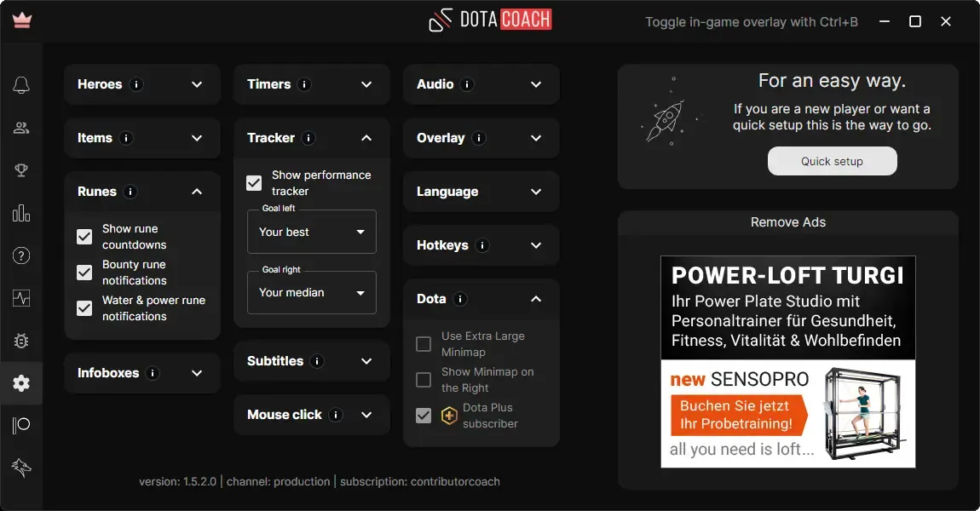Toggle Bounty rune notifications checkbox
Image resolution: width=980 pixels, height=511 pixels.
coord(84,273)
